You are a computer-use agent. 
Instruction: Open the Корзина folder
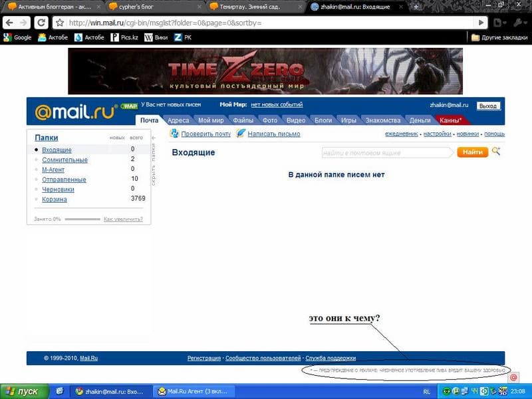coord(55,199)
